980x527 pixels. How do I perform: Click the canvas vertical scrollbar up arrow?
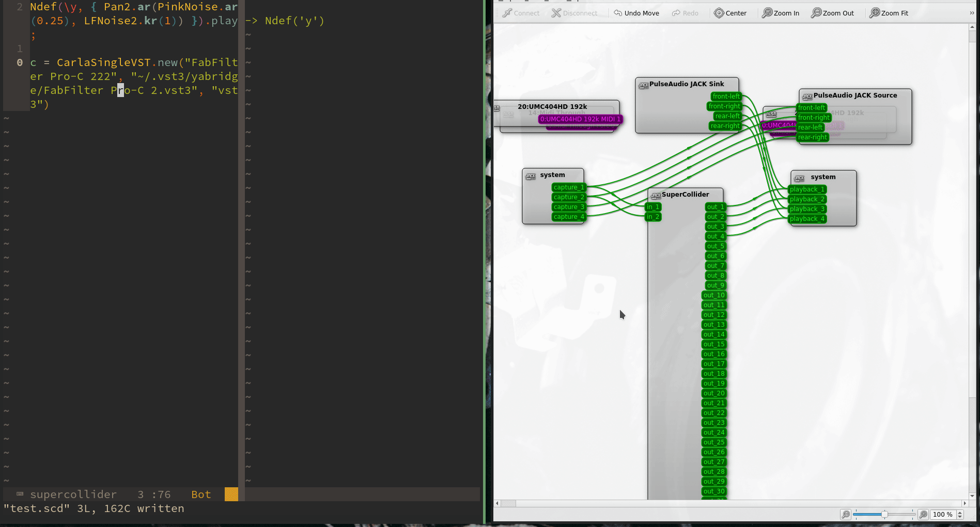click(972, 27)
